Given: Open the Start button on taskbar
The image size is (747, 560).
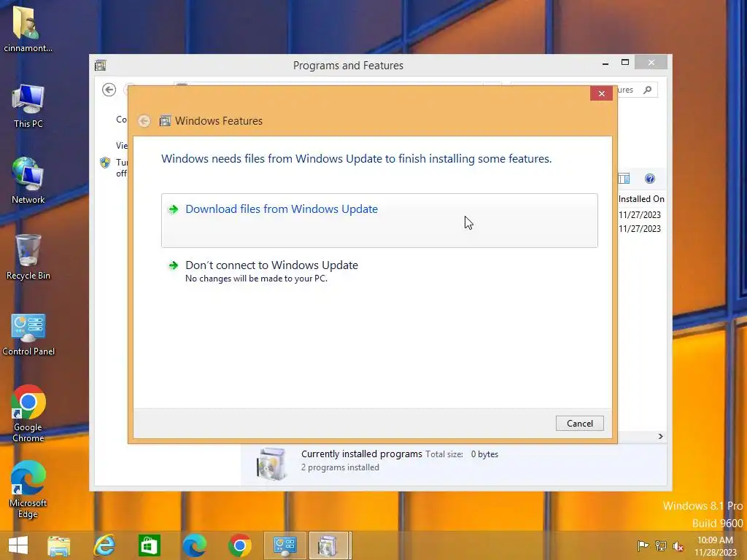Looking at the screenshot, I should click(x=18, y=545).
